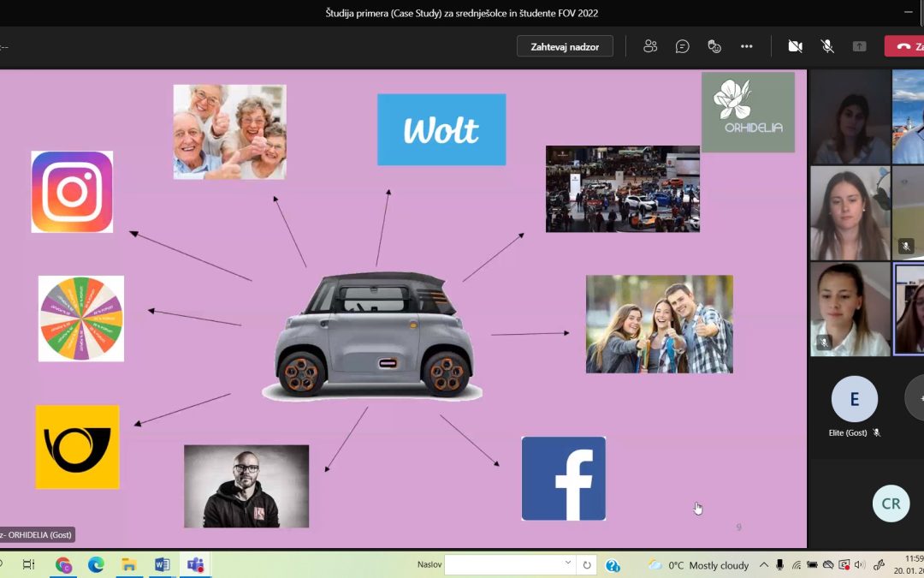Select the Elite (Gost) participant avatar

pos(855,399)
